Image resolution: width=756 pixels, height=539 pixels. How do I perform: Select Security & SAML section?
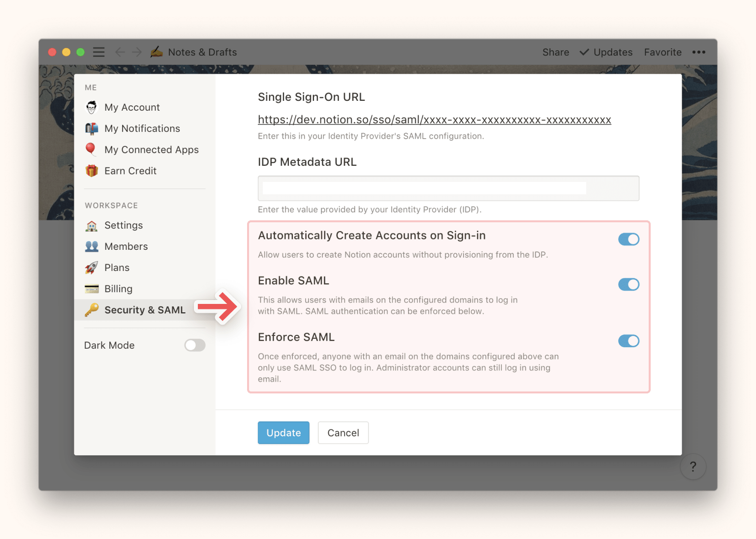tap(145, 310)
